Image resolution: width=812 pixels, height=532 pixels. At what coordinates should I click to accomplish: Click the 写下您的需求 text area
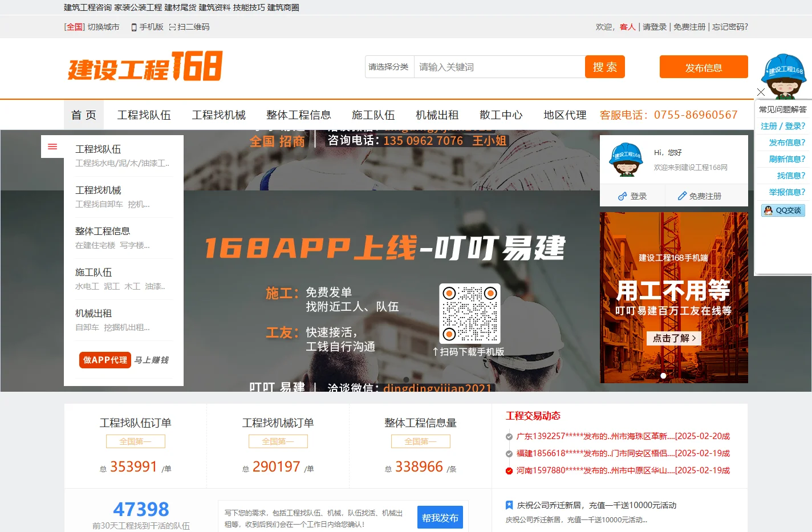(x=315, y=518)
